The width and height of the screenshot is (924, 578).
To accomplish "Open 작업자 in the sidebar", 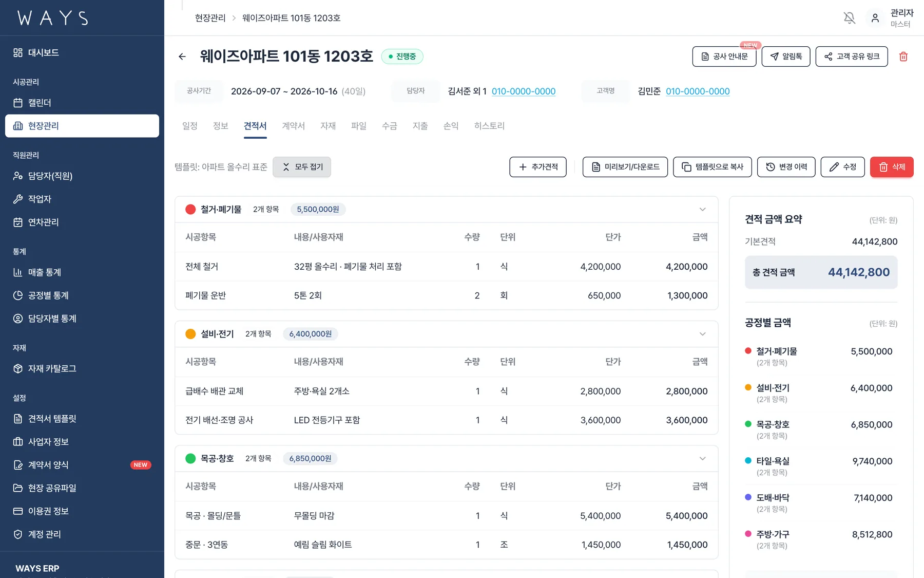I will point(82,199).
